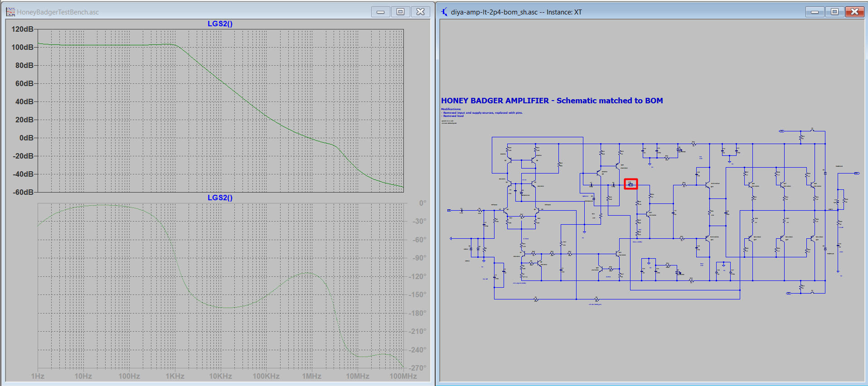The height and width of the screenshot is (386, 868).
Task: Select LGS2() trace label on magnitude pane
Action: pos(220,24)
